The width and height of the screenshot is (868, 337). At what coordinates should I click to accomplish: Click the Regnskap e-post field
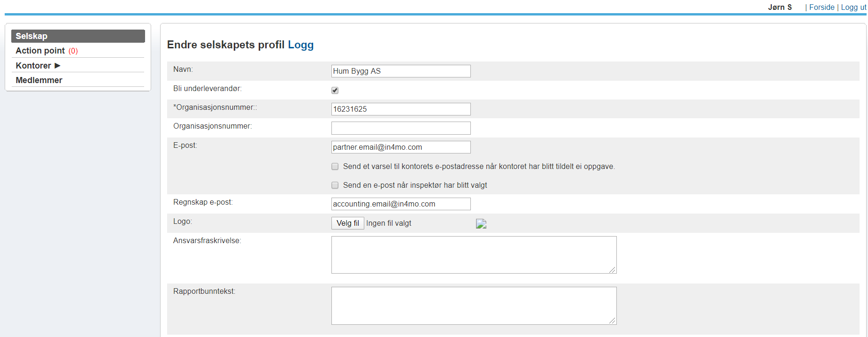(x=400, y=204)
